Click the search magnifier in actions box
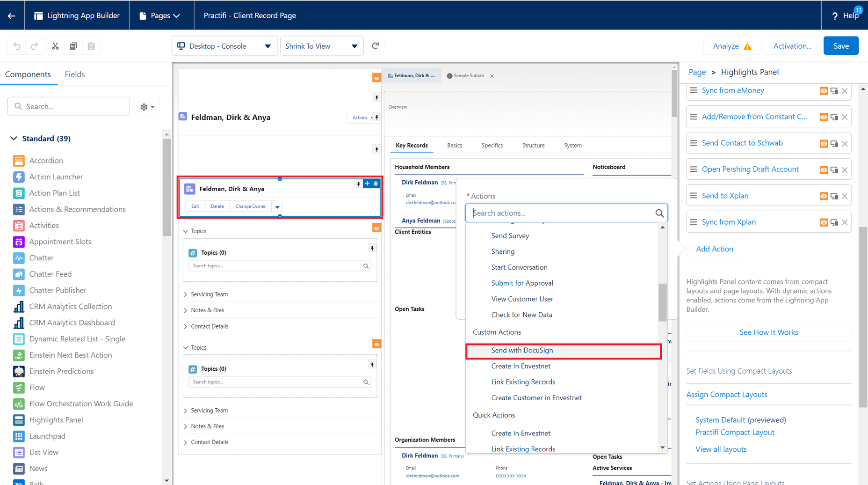The height and width of the screenshot is (485, 868). coord(659,213)
